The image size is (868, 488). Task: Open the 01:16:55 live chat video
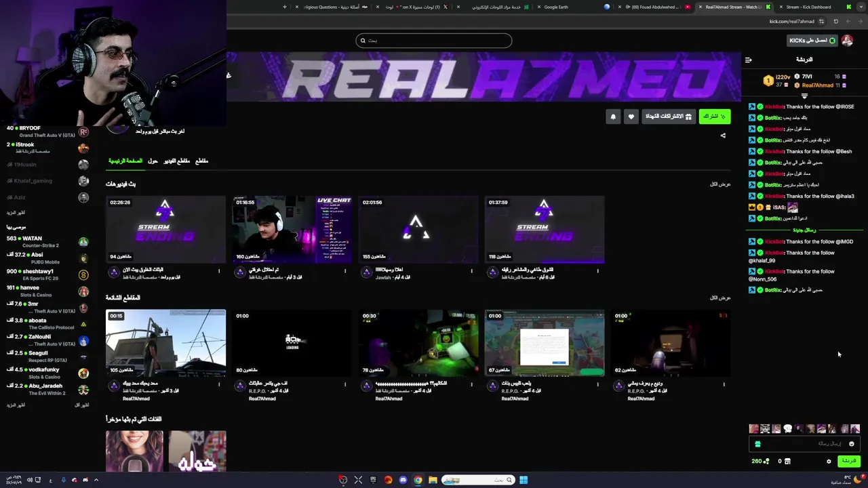pos(292,229)
